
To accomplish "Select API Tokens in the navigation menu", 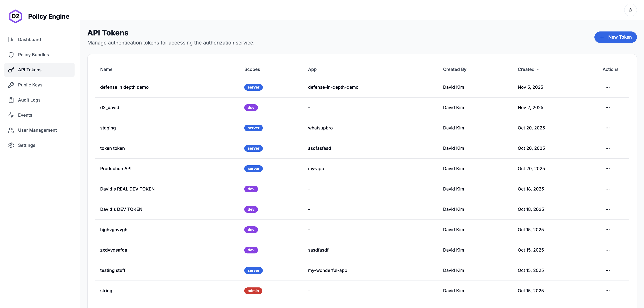I will click(x=30, y=70).
